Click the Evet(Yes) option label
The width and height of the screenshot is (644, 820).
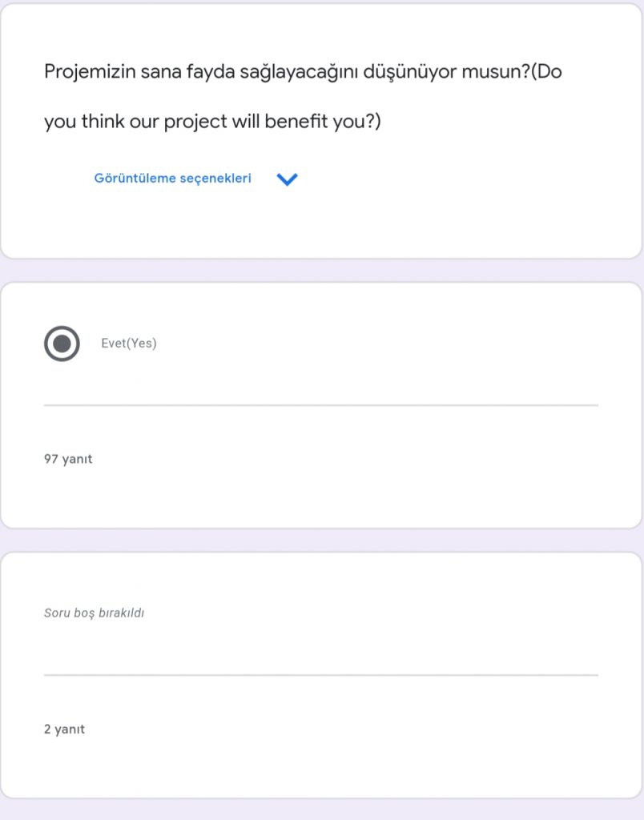click(129, 344)
